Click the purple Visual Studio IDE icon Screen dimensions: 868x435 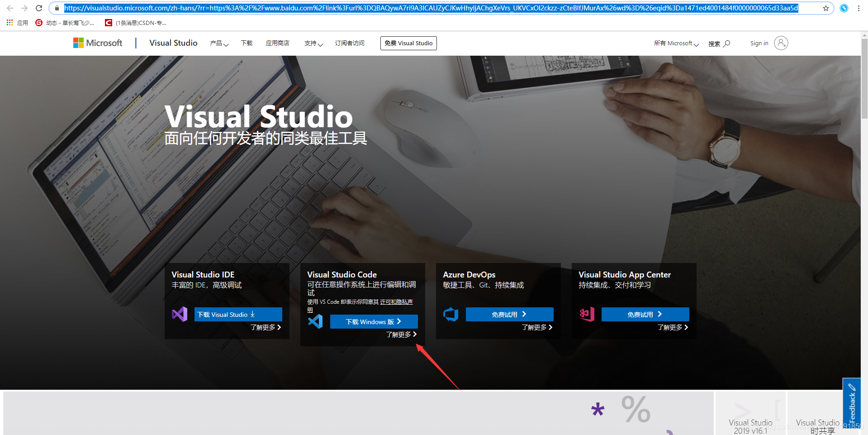click(180, 314)
